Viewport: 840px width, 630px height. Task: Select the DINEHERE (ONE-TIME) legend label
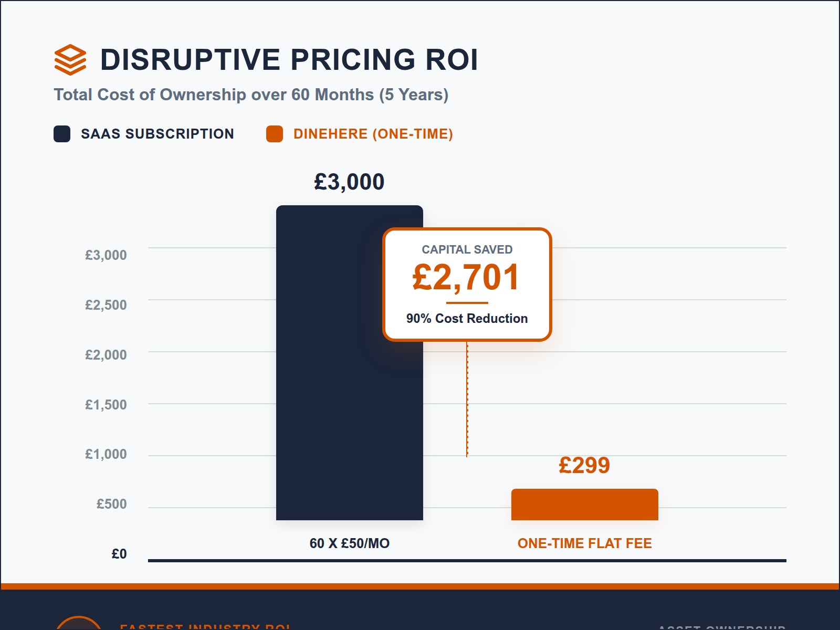[x=373, y=134]
